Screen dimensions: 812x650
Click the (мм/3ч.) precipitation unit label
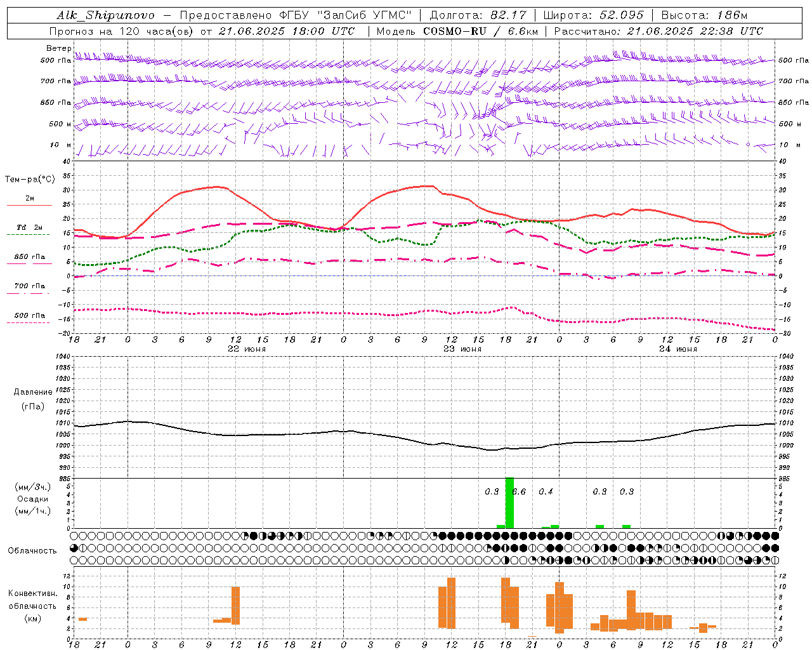32,487
